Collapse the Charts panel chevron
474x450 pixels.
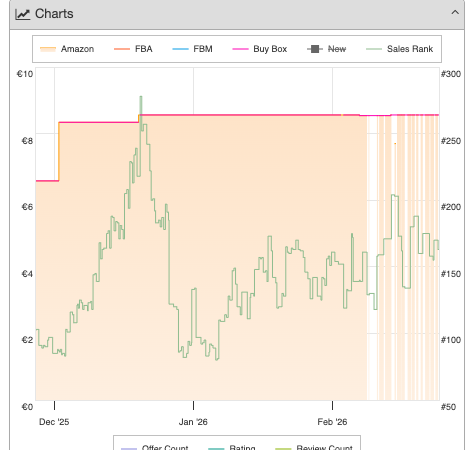pos(455,13)
